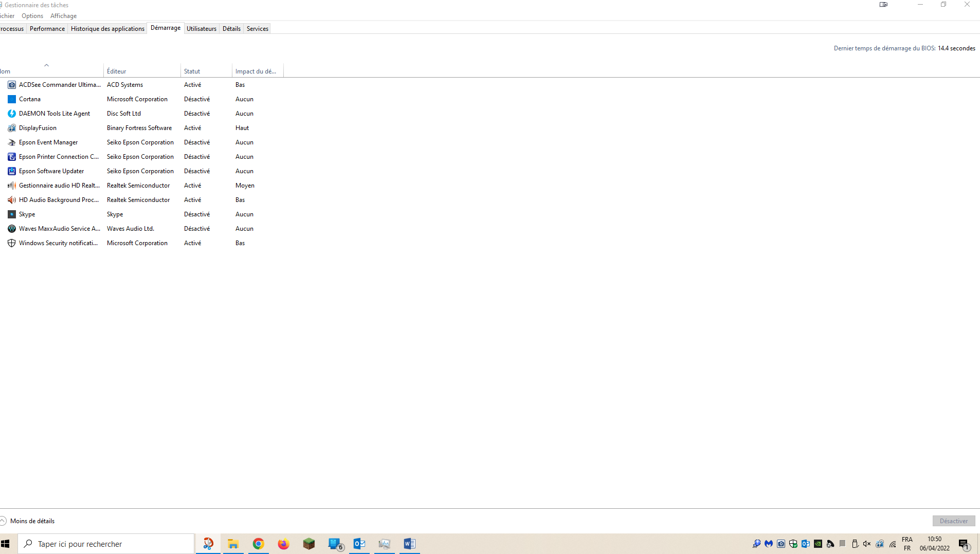This screenshot has width=980, height=554.
Task: Click the Epson Printer Connection icon
Action: click(12, 157)
